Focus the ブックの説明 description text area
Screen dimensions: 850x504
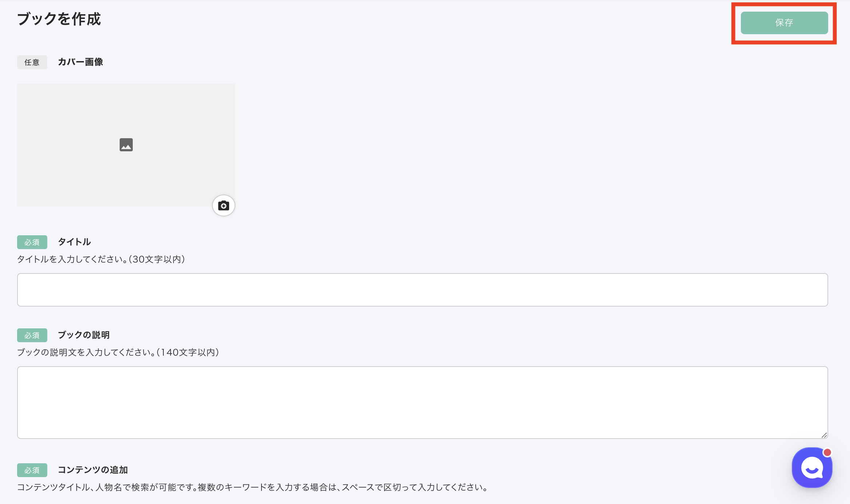(x=422, y=402)
